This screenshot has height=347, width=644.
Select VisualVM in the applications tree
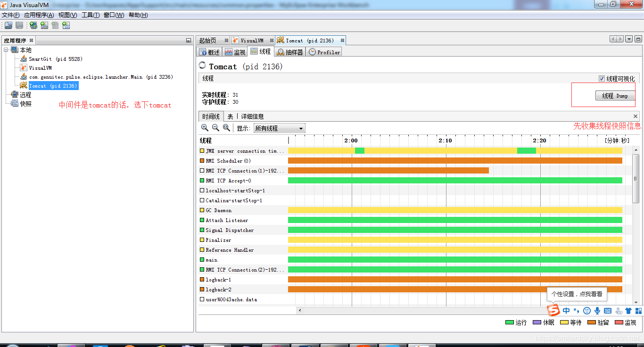[x=40, y=68]
